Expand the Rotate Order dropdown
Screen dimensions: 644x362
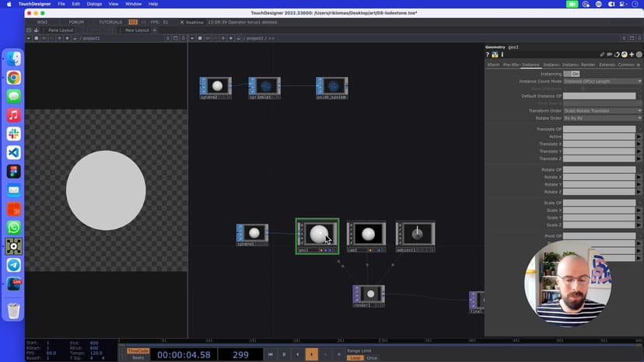pyautogui.click(x=603, y=118)
